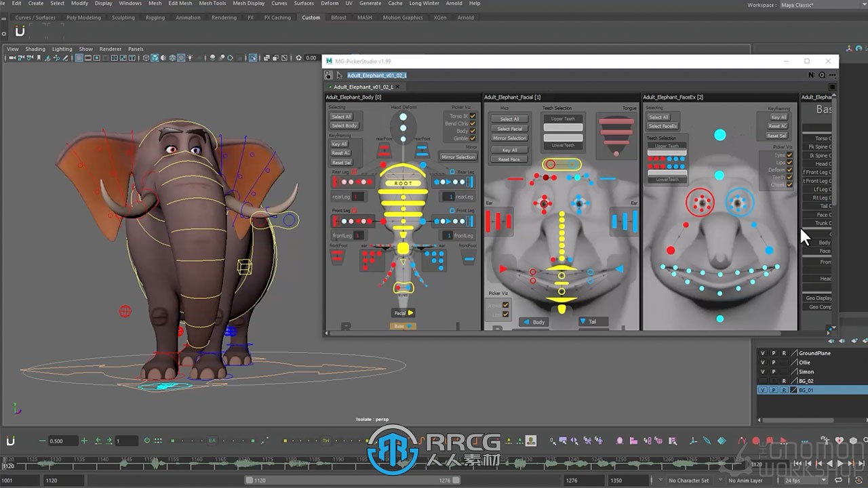
Task: Click the MG-Picker lock icon
Action: click(x=328, y=75)
